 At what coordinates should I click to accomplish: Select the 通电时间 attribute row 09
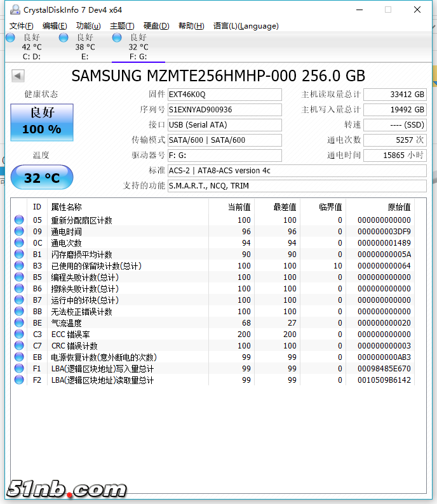[x=127, y=232]
